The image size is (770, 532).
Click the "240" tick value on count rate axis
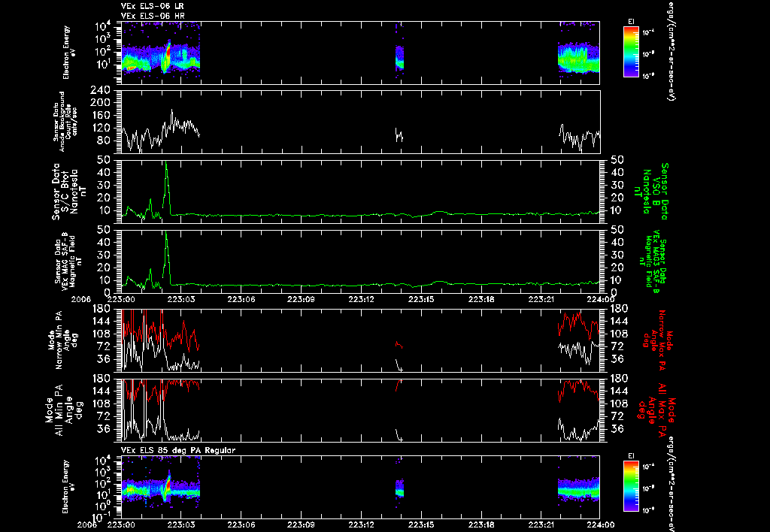pos(100,90)
